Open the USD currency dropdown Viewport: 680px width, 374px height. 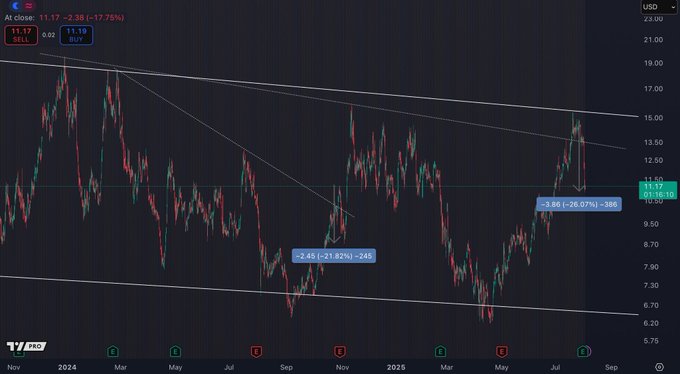(x=659, y=7)
